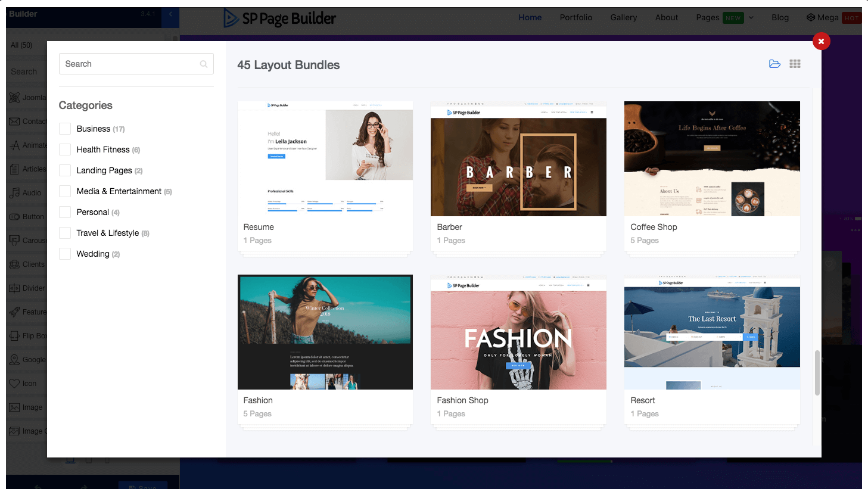This screenshot has height=495, width=868.
Task: Click the Divider addon icon
Action: click(14, 288)
